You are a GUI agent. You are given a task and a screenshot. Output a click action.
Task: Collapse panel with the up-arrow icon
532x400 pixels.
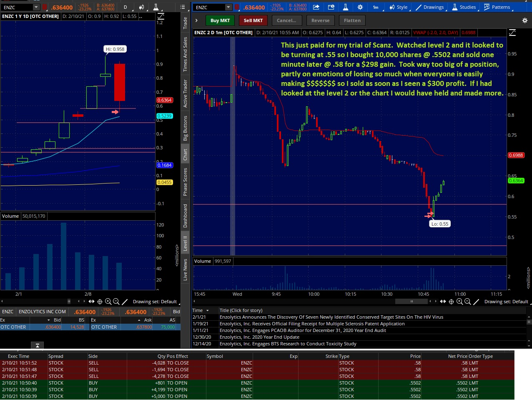[37, 345]
